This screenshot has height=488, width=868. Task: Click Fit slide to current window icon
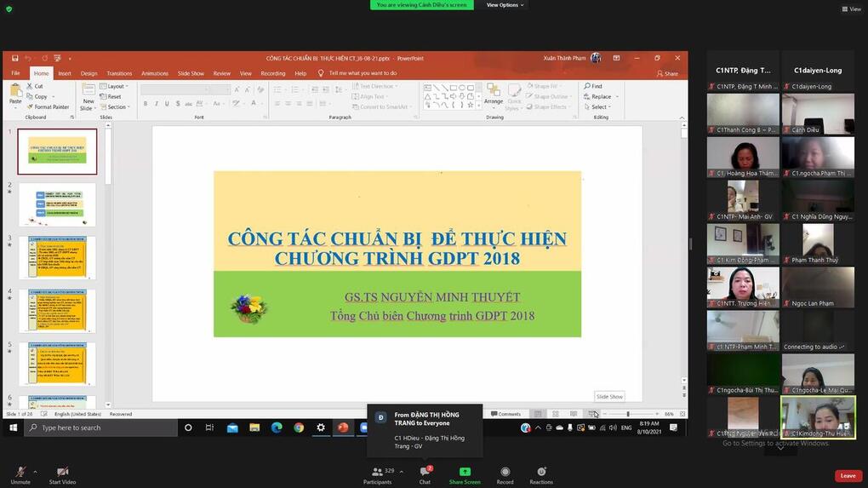tap(682, 414)
